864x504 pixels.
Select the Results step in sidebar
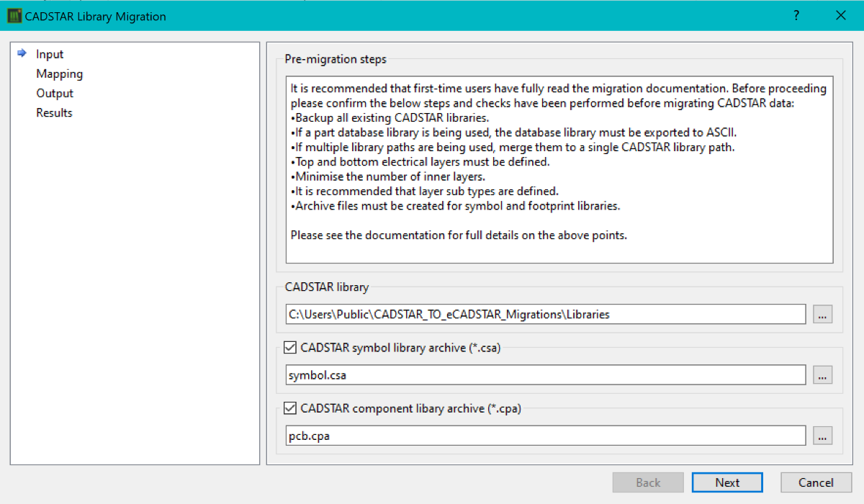pyautogui.click(x=54, y=112)
